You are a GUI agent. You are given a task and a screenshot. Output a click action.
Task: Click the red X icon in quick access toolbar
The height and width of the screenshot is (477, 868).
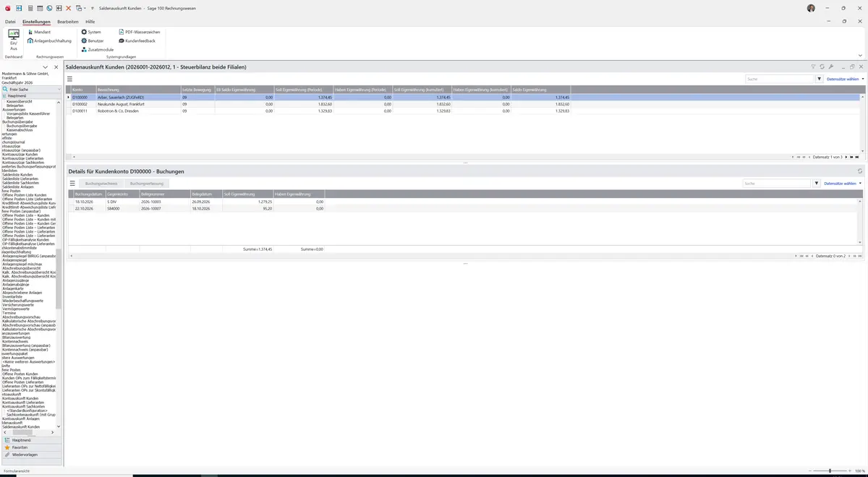click(x=68, y=7)
